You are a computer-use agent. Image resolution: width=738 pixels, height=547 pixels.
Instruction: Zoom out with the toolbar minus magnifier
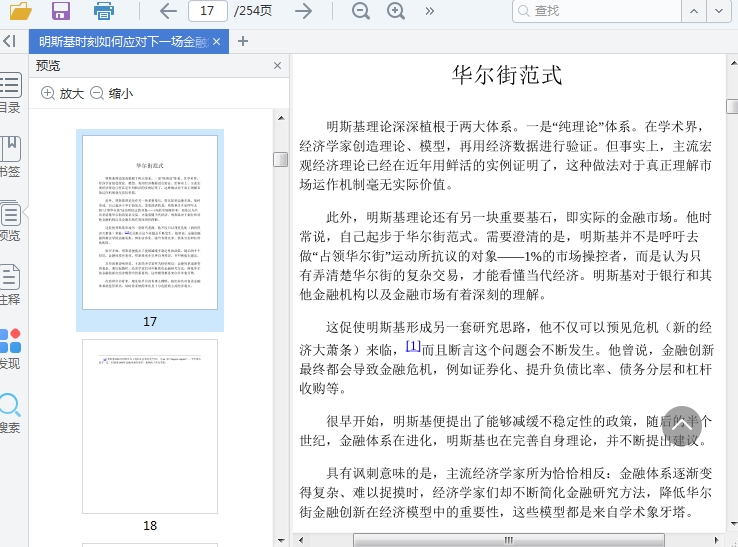pos(361,11)
